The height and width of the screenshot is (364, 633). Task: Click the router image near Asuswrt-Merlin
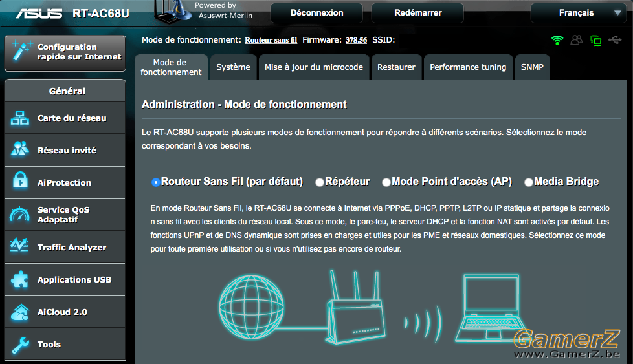point(172,12)
